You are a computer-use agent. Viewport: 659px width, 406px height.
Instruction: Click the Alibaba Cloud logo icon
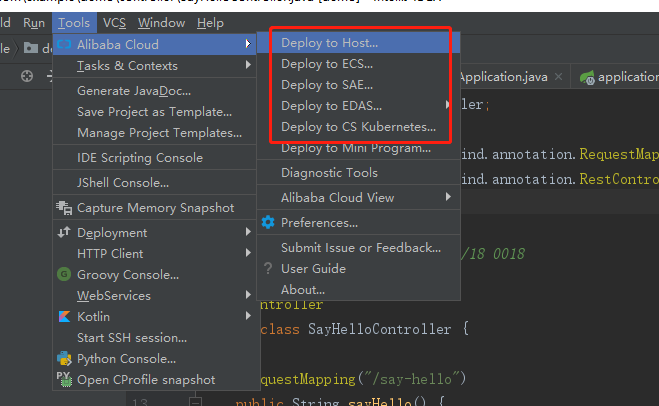tap(64, 44)
